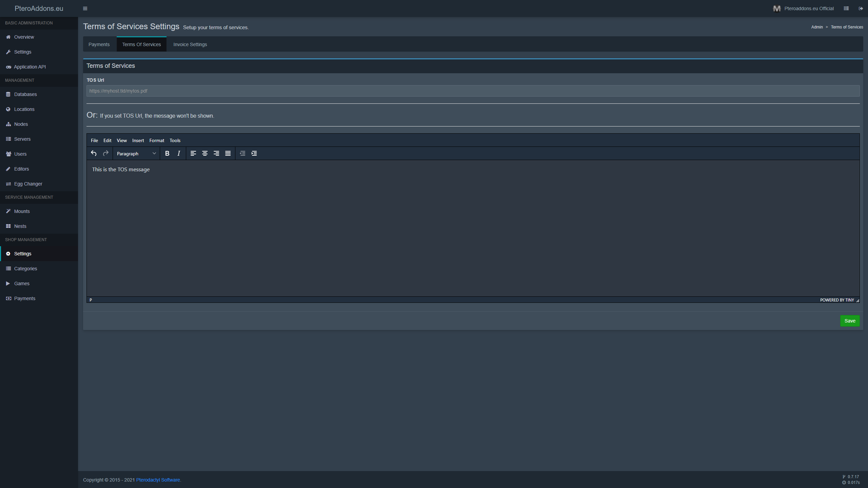Center align the editor text

(205, 153)
